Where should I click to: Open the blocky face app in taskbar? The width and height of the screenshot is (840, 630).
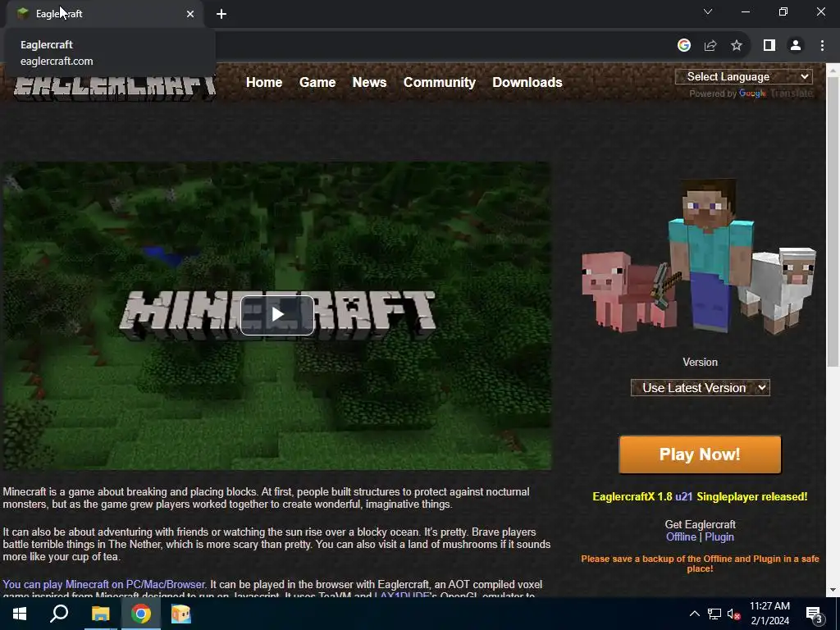click(x=180, y=614)
